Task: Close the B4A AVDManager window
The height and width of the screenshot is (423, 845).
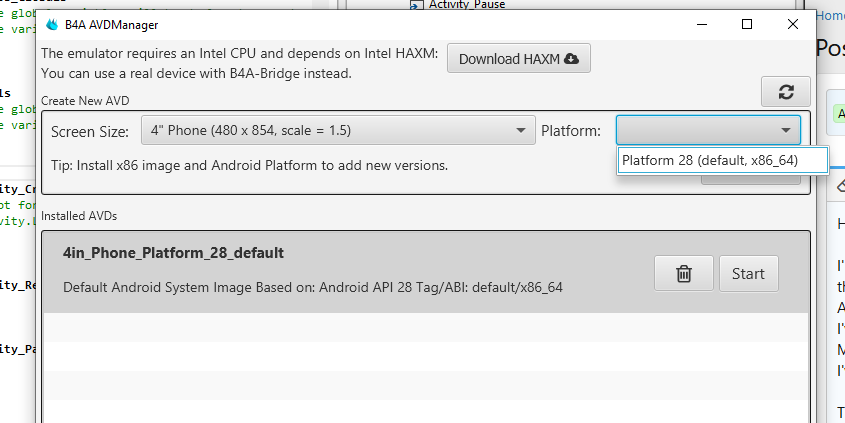Action: [792, 24]
